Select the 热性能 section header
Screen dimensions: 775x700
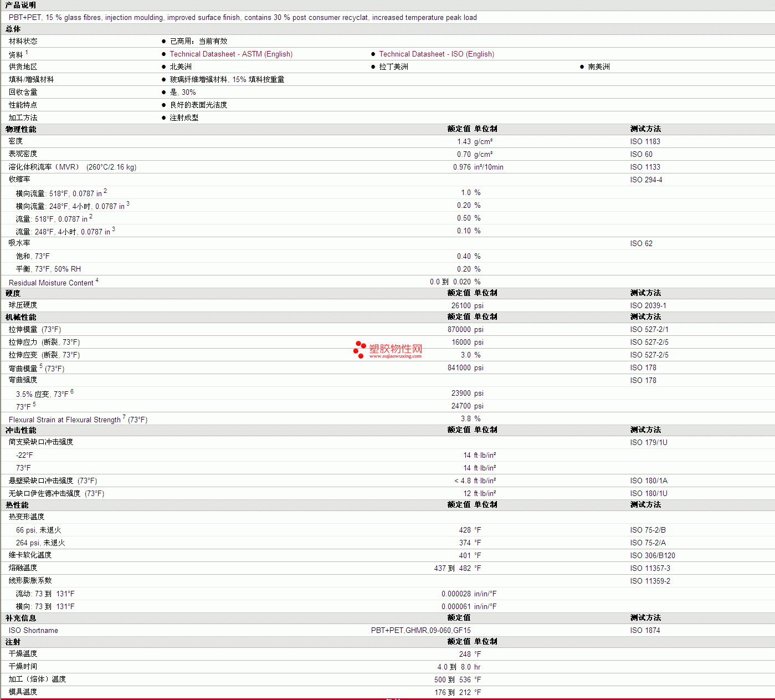point(17,505)
